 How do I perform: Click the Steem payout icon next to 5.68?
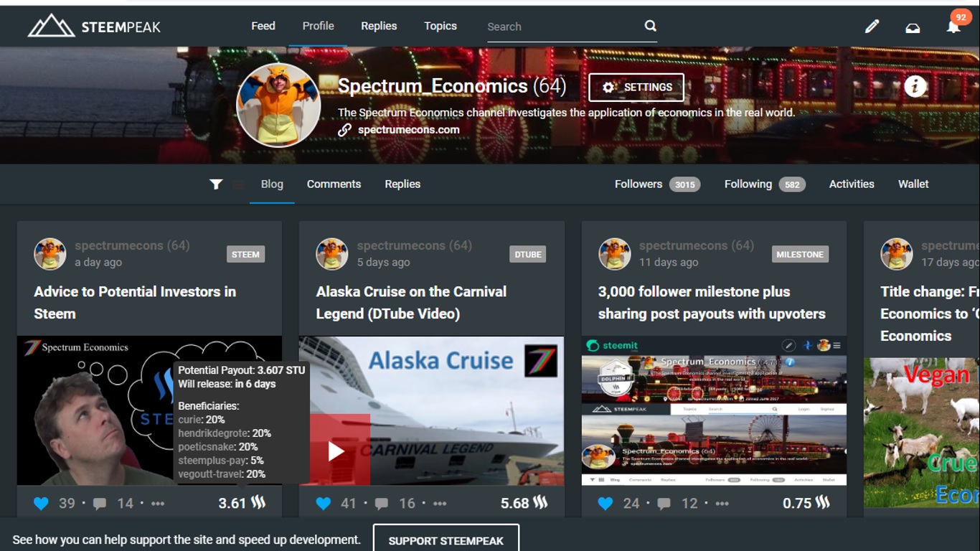540,502
